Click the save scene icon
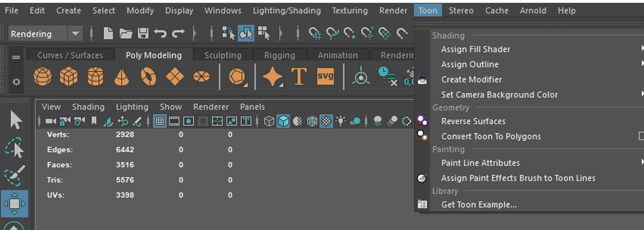644x230 pixels. pyautogui.click(x=143, y=33)
